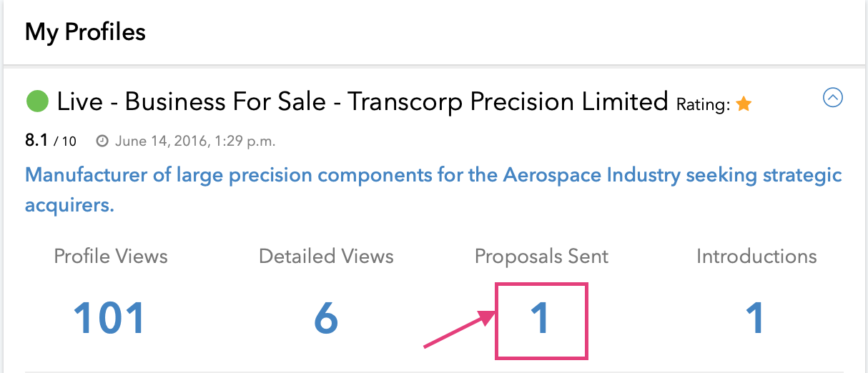This screenshot has width=868, height=373.
Task: Click the word acquirers in the blue description
Action: pyautogui.click(x=69, y=206)
